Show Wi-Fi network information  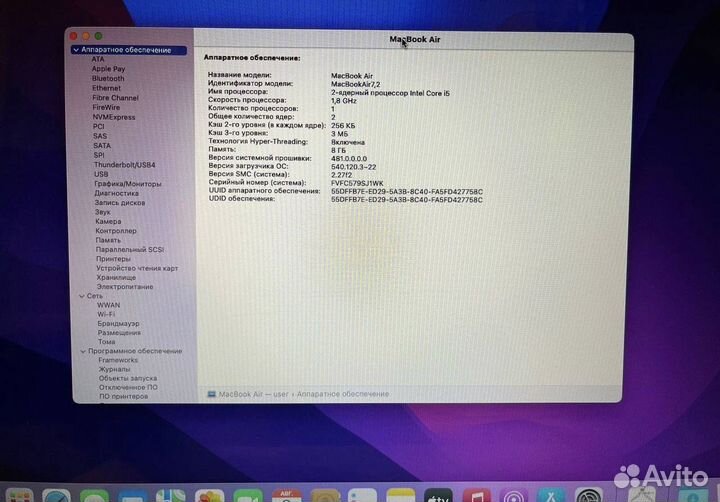click(106, 315)
